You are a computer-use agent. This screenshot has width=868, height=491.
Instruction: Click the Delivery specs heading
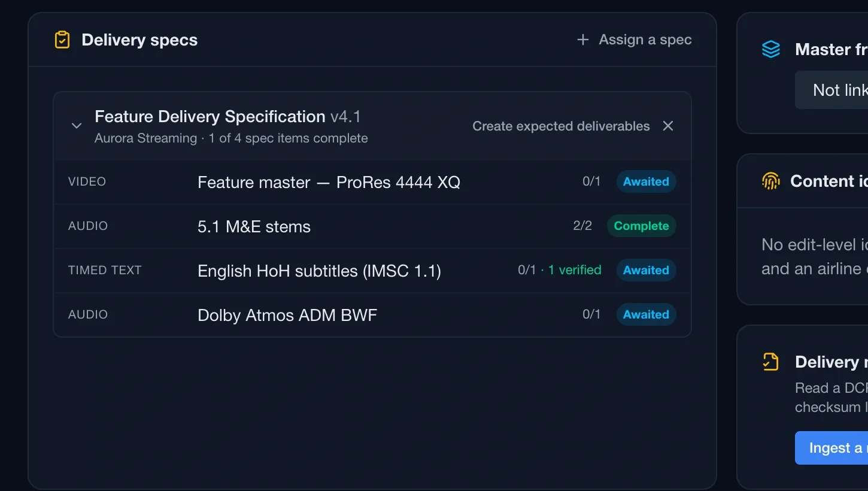pos(139,40)
